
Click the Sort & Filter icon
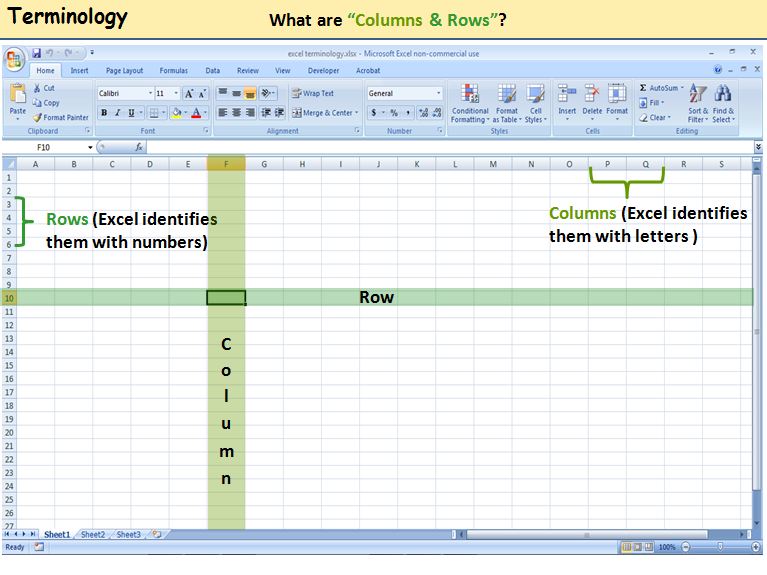tap(697, 95)
